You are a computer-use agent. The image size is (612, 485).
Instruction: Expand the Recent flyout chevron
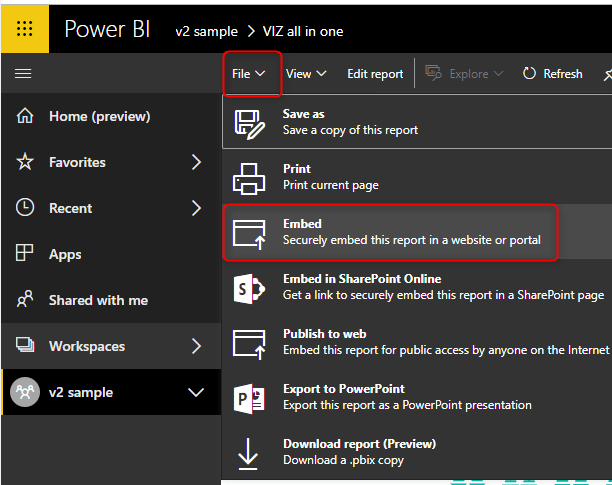tap(196, 208)
